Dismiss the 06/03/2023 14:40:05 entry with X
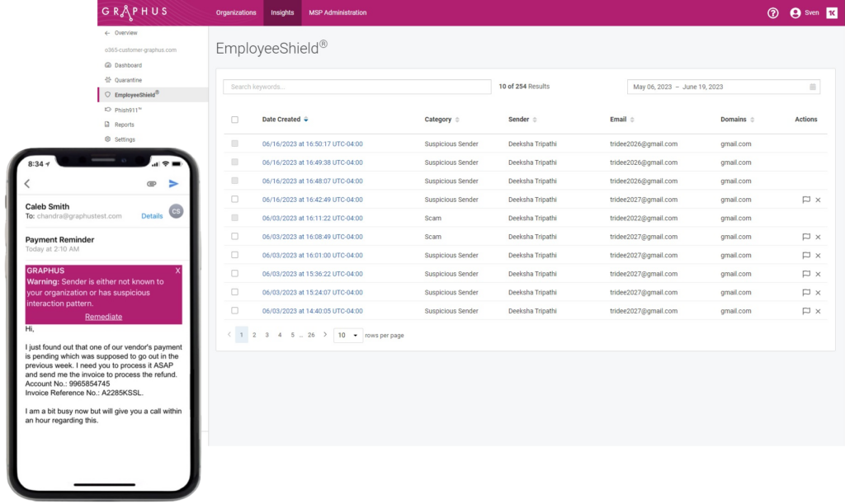845x504 pixels. pyautogui.click(x=818, y=311)
